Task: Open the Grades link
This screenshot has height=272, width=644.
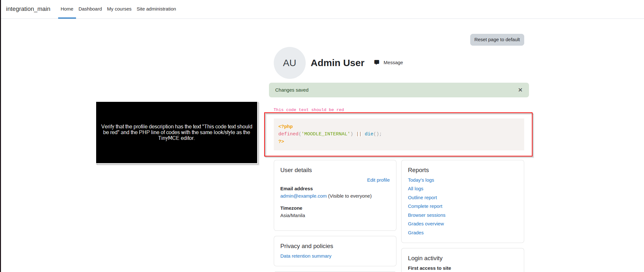Action: (416, 233)
